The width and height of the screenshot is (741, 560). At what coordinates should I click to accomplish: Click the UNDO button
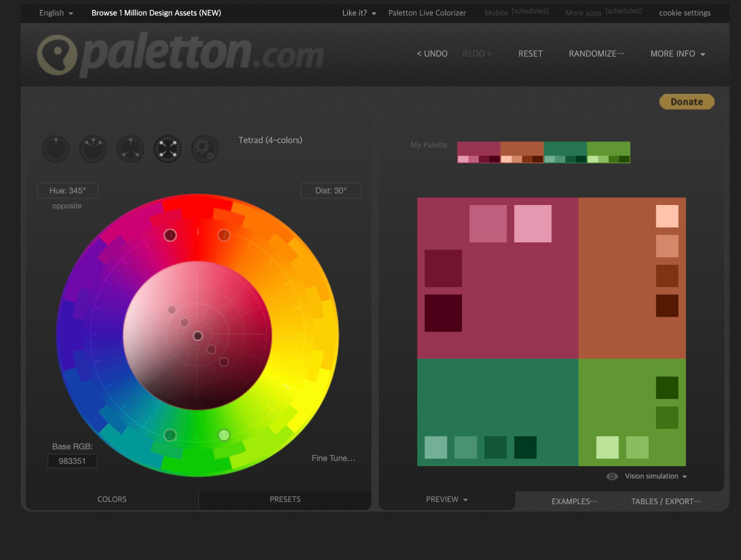pos(432,54)
